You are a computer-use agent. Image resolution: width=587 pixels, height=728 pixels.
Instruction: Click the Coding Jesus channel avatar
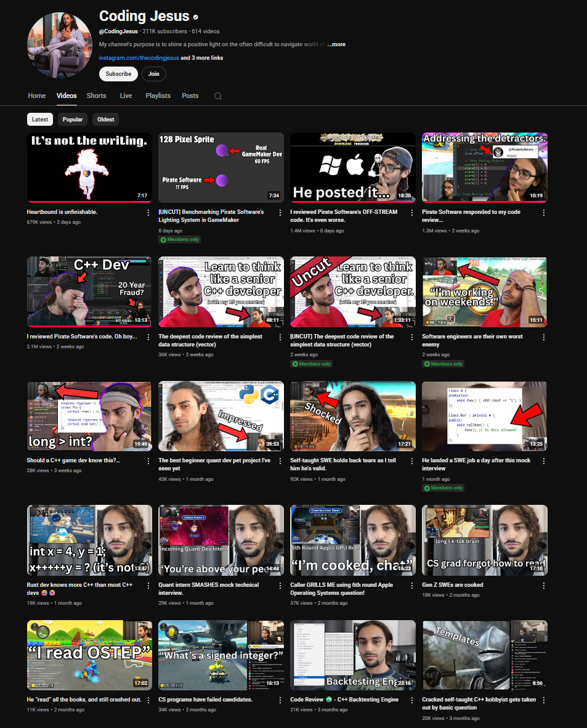click(59, 45)
